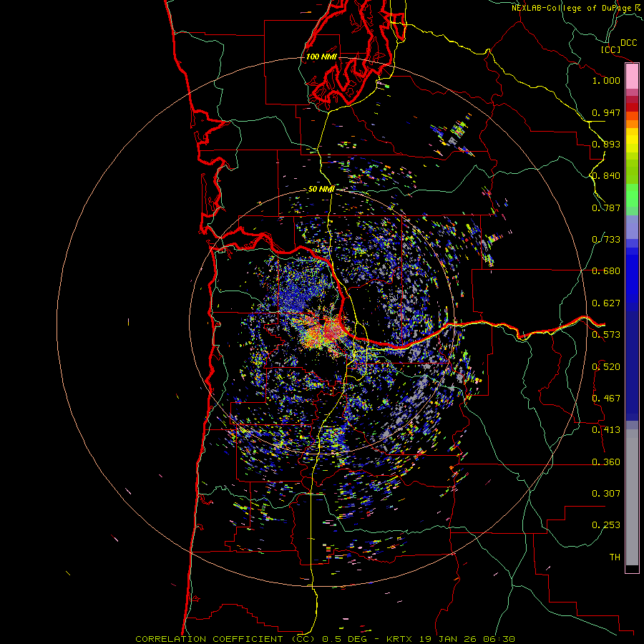The width and height of the screenshot is (644, 644).
Task: Click the 0.573 scale value
Action: (x=606, y=335)
